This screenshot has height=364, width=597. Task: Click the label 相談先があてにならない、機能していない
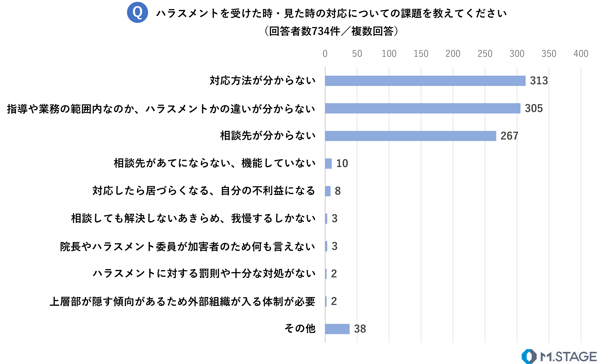coord(214,163)
